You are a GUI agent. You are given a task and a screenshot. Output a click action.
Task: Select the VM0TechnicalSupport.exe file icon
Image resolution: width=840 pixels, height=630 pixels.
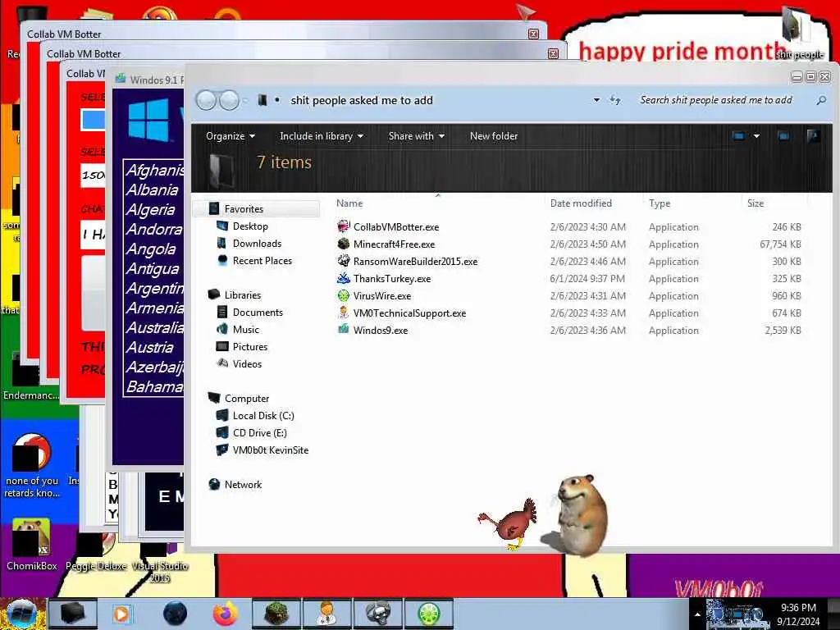coord(344,313)
